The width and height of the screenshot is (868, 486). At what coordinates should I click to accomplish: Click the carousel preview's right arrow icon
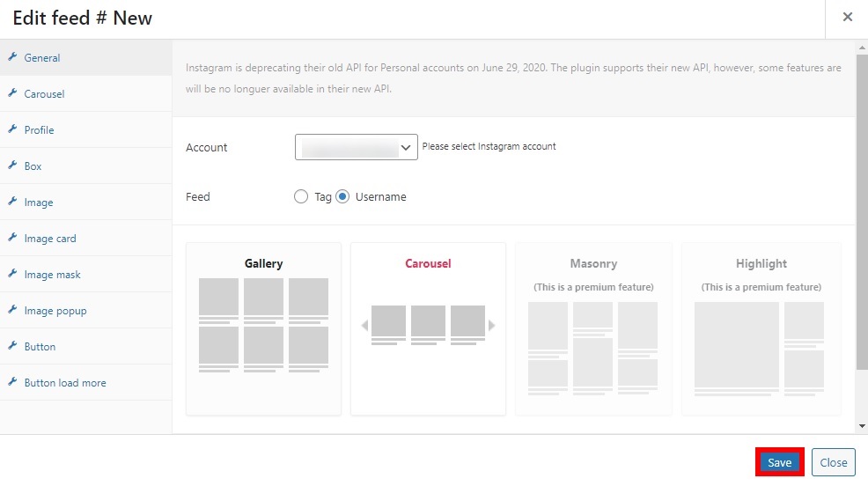[491, 325]
